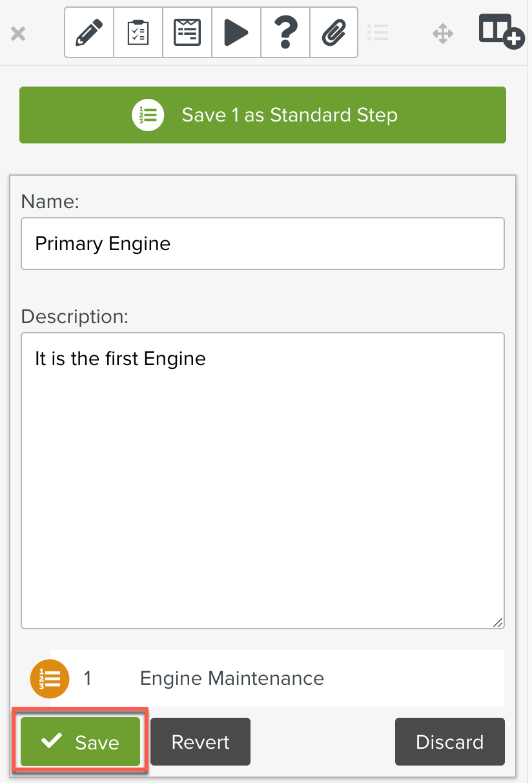Open the question mark help tab

tap(285, 32)
